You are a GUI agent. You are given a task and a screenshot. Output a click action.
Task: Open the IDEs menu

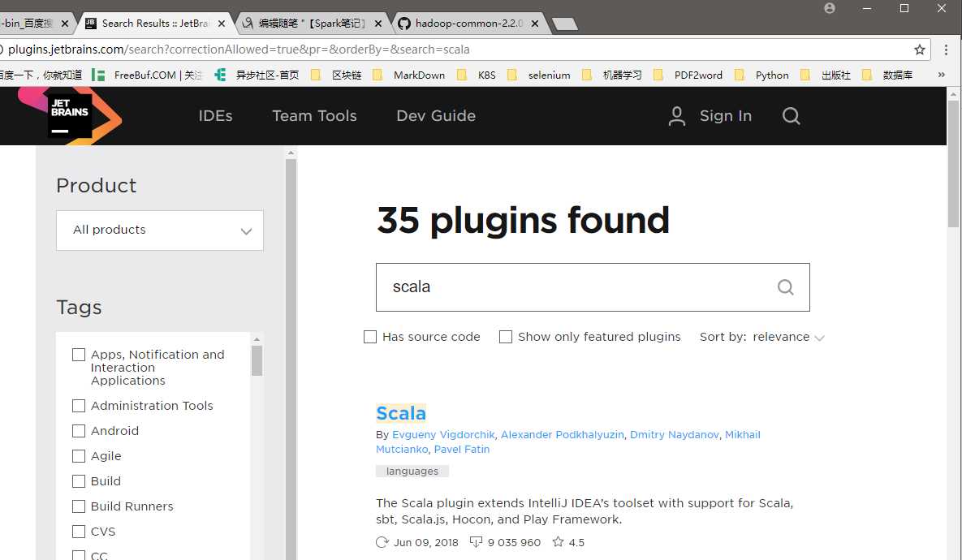[x=215, y=116]
